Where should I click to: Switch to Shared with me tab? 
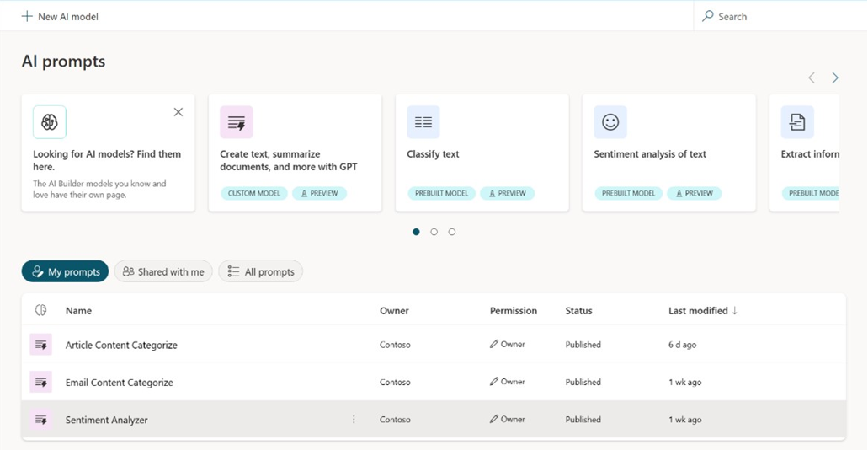(x=163, y=271)
